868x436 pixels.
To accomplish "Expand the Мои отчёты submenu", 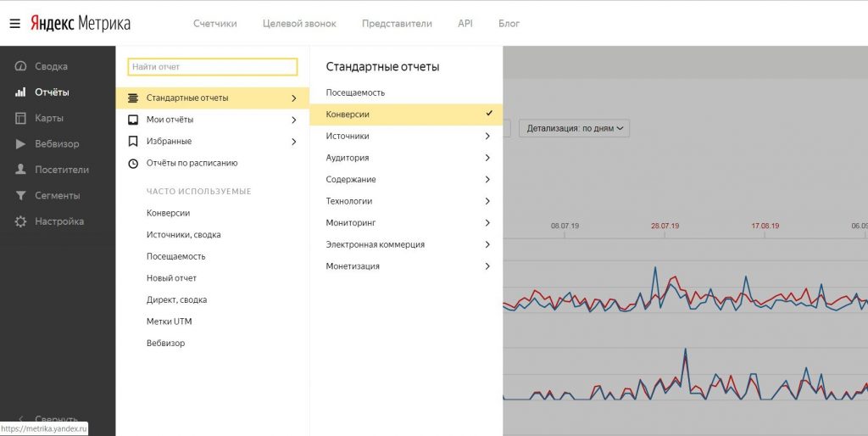I will pos(293,120).
